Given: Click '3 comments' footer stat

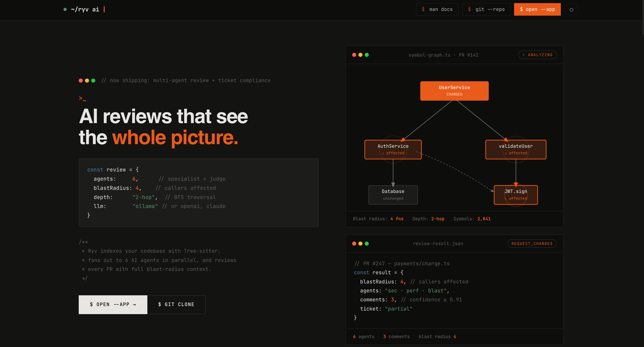Looking at the screenshot, I should (x=397, y=337).
